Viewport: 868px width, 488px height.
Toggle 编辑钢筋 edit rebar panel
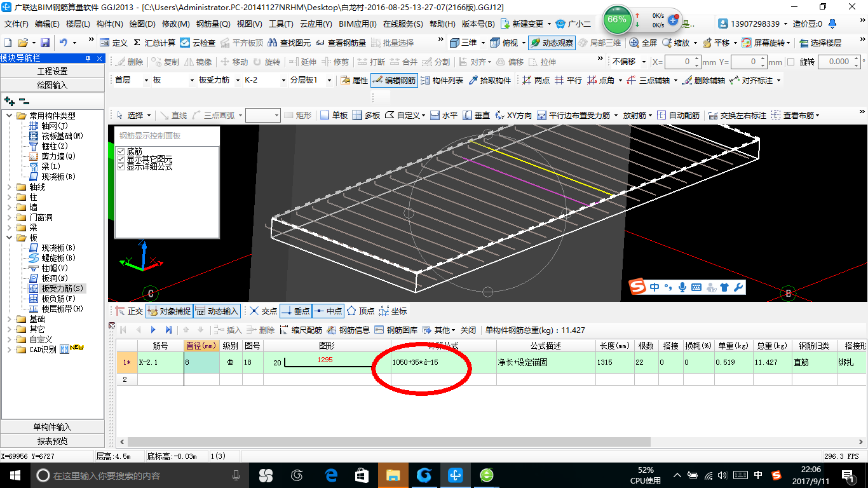394,80
